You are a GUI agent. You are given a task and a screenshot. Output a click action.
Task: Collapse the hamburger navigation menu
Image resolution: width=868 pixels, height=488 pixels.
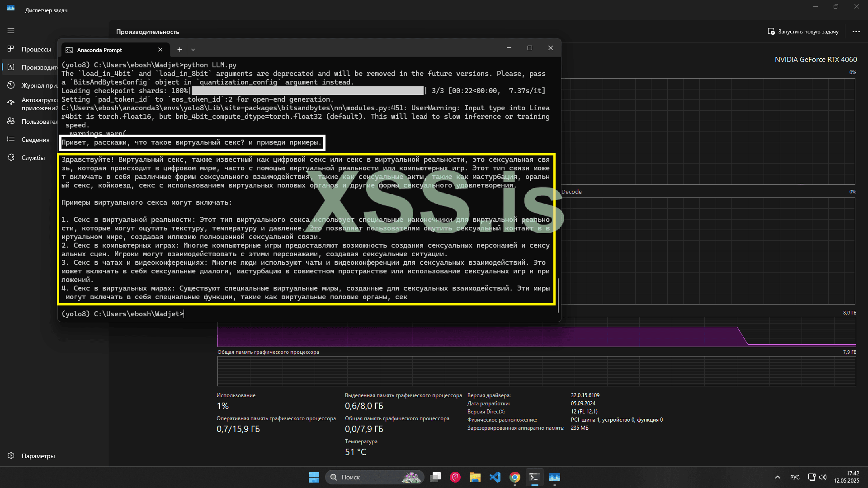(x=11, y=31)
